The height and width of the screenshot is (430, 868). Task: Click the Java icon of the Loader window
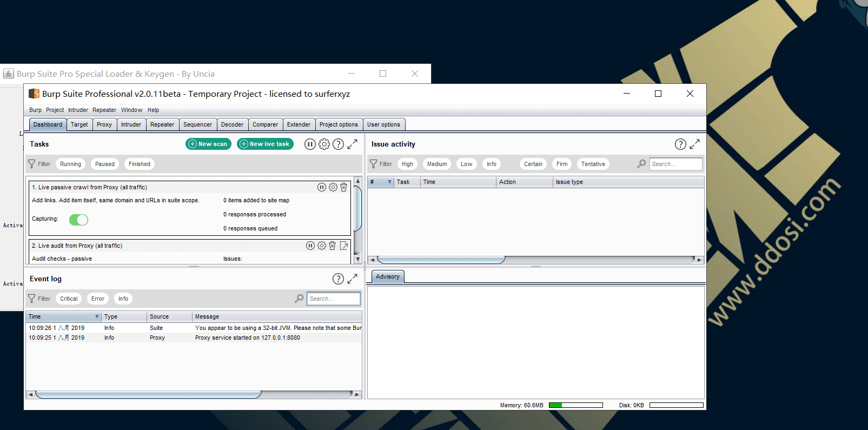pyautogui.click(x=9, y=74)
